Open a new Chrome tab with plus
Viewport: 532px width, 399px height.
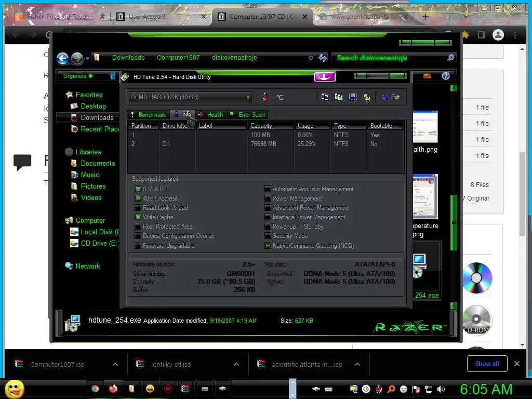425,16
